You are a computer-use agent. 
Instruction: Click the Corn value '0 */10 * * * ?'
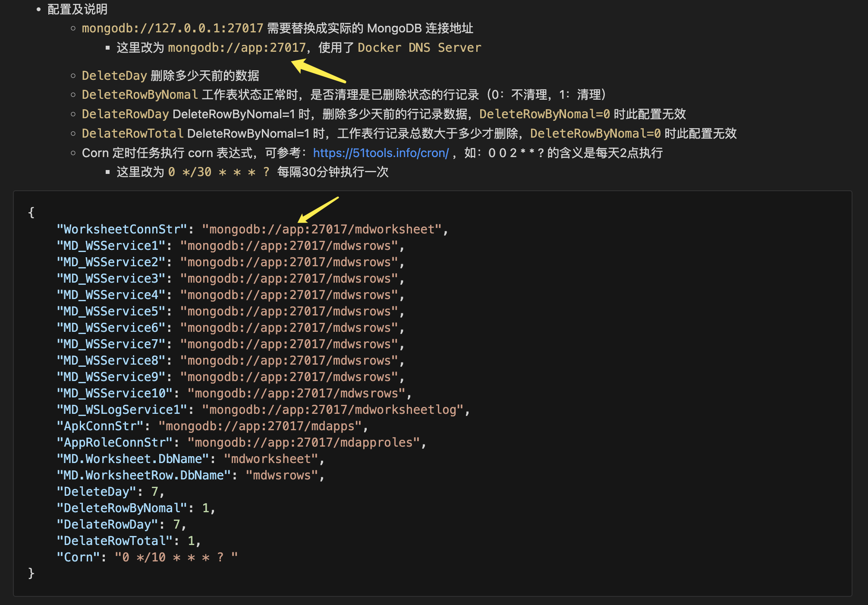coord(176,557)
